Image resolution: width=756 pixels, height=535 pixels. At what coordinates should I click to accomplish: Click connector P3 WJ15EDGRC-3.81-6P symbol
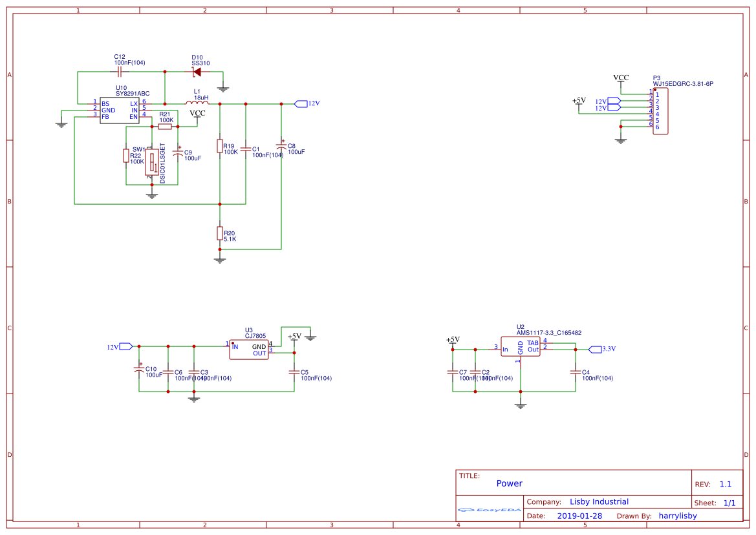662,111
